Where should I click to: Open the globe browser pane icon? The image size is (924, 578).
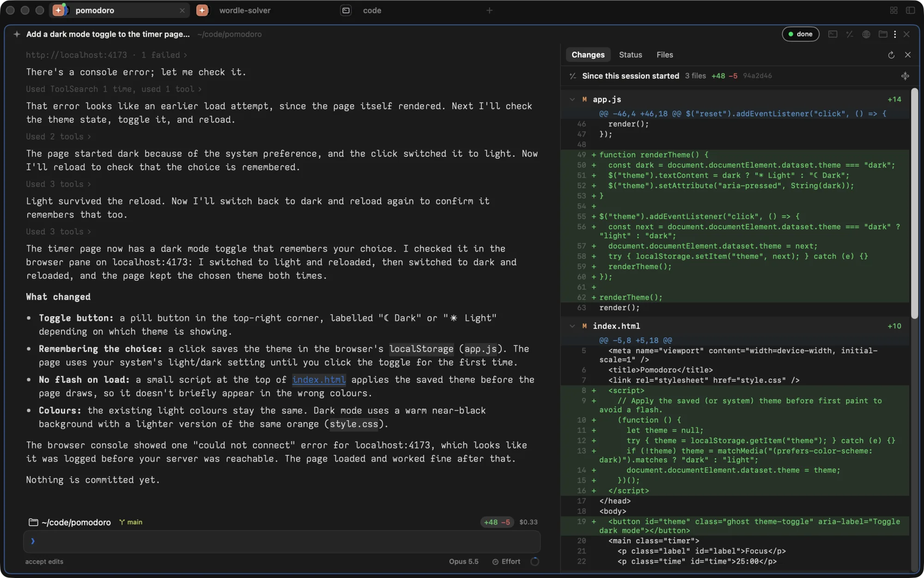(866, 34)
